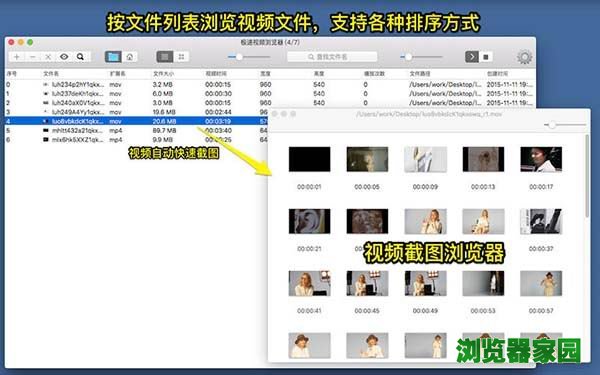Viewport: 600px width, 375px height.
Task: Click the eye preview icon in toolbar
Action: click(64, 57)
